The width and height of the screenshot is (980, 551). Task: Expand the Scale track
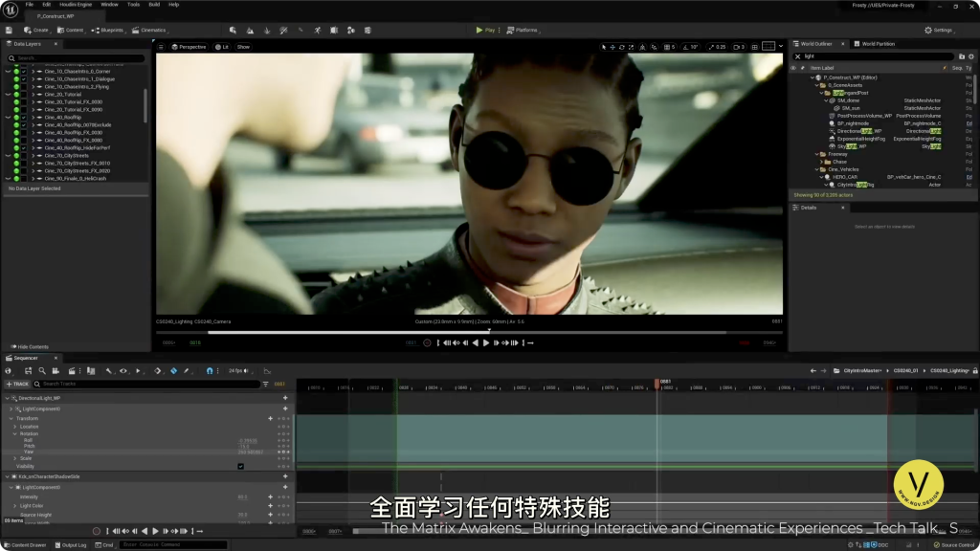point(15,458)
